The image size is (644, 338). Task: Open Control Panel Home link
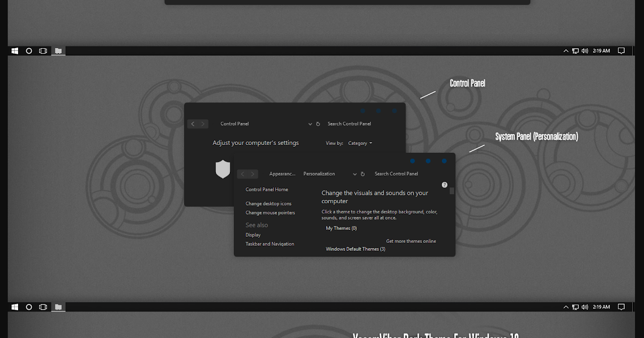pos(267,189)
